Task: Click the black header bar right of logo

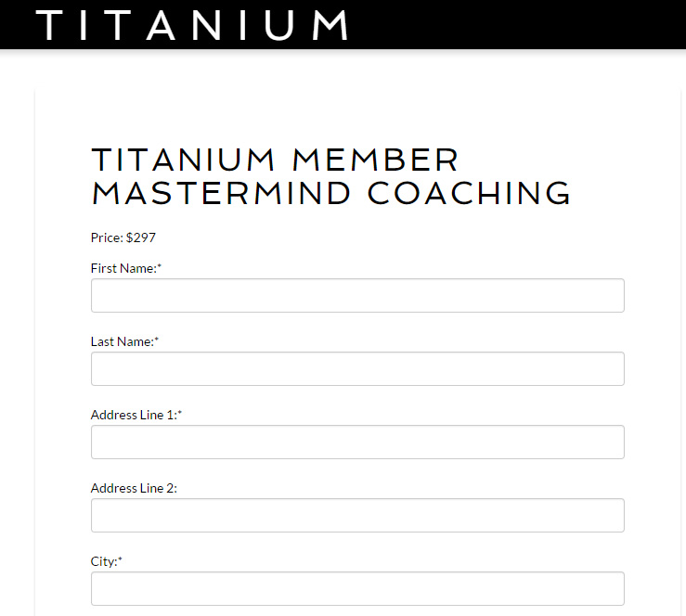Action: coord(520,24)
